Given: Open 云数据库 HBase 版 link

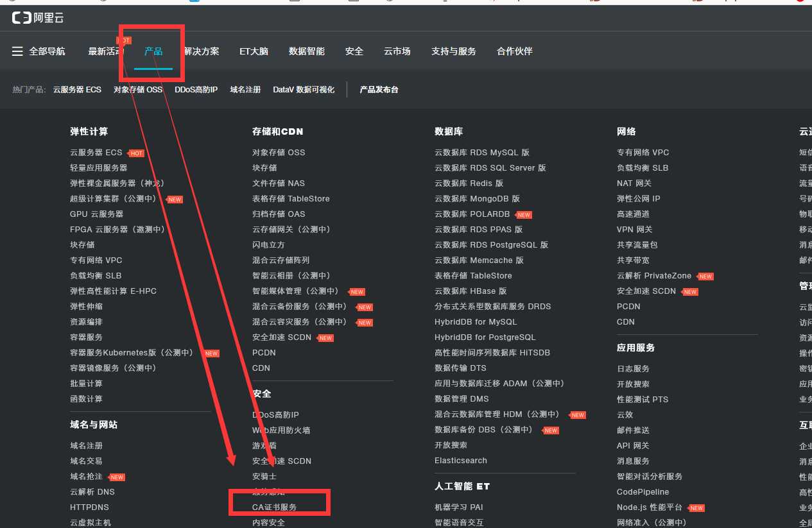Looking at the screenshot, I should point(471,291).
